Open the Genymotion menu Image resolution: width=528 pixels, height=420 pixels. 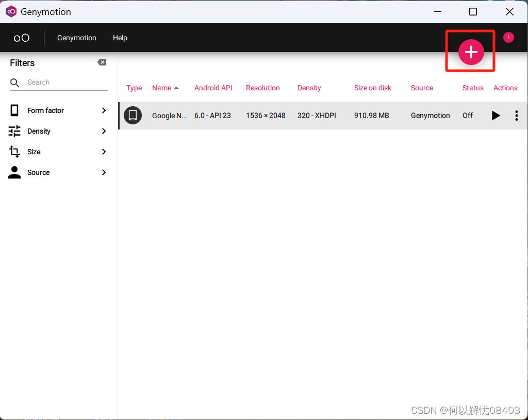76,38
